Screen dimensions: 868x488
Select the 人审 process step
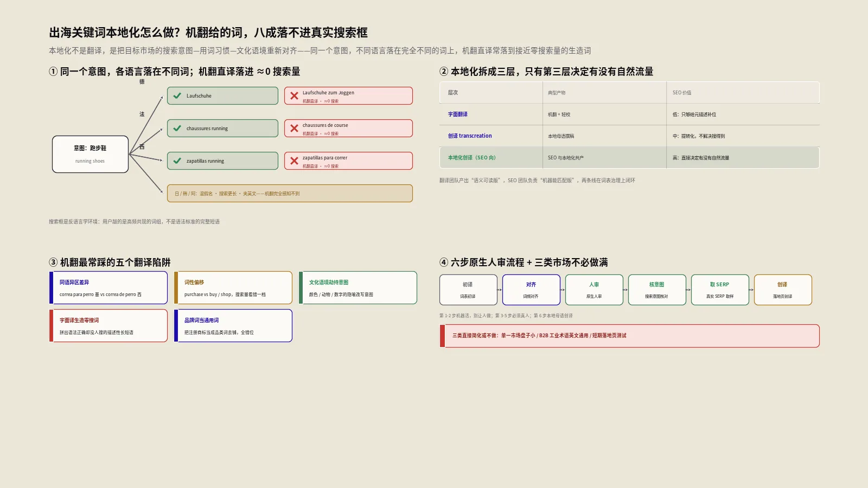594,290
